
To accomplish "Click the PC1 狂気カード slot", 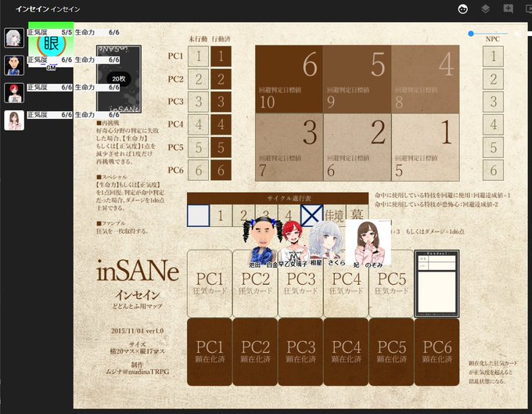I will click(x=210, y=283).
